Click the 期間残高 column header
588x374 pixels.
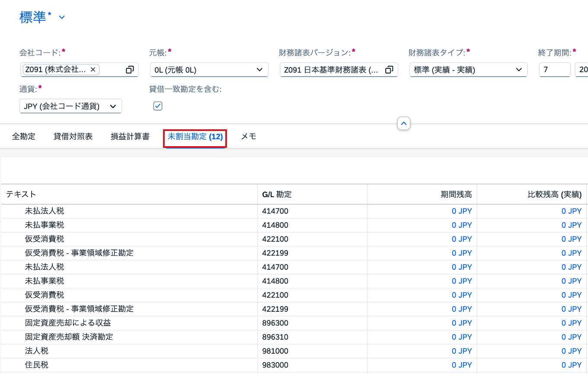(422, 194)
